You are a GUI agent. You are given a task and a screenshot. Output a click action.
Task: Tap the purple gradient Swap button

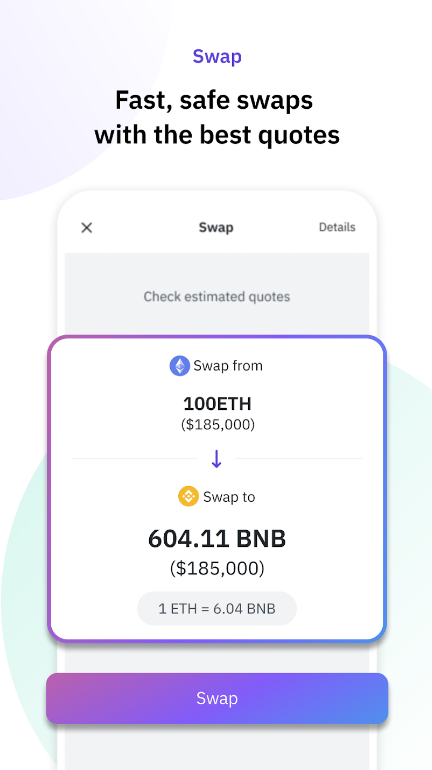click(217, 698)
